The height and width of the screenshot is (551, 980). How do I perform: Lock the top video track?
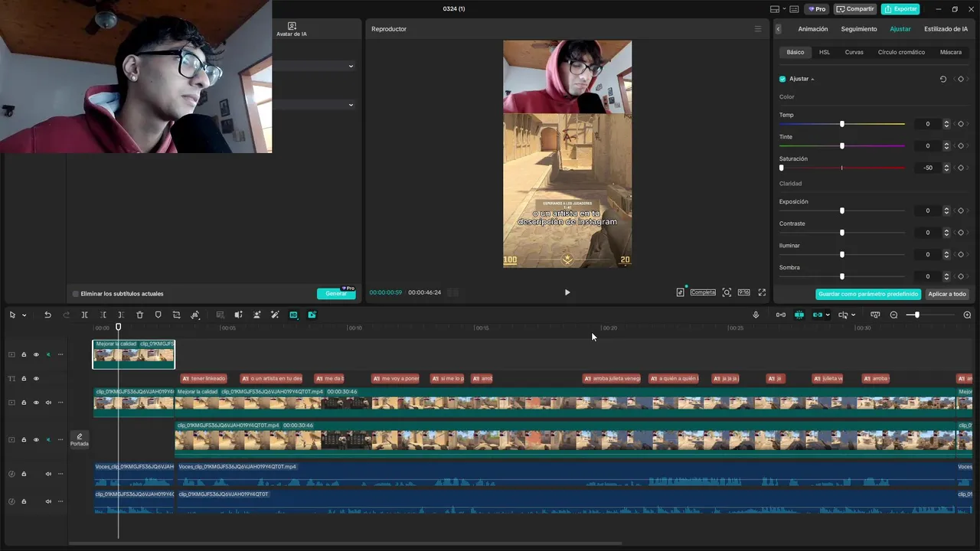(x=24, y=354)
